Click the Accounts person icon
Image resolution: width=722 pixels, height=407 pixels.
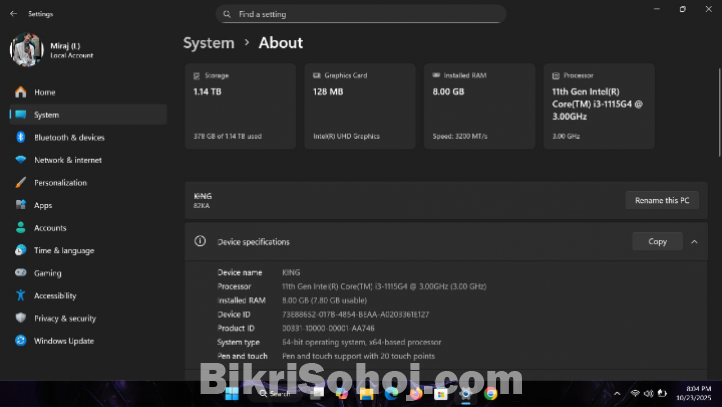coord(20,227)
